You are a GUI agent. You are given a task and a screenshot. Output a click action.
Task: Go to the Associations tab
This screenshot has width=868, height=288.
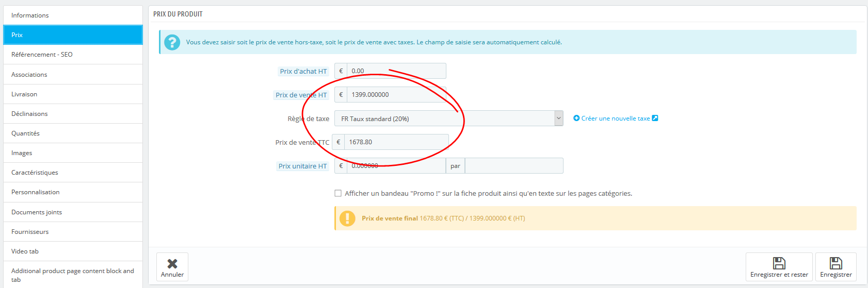[73, 74]
